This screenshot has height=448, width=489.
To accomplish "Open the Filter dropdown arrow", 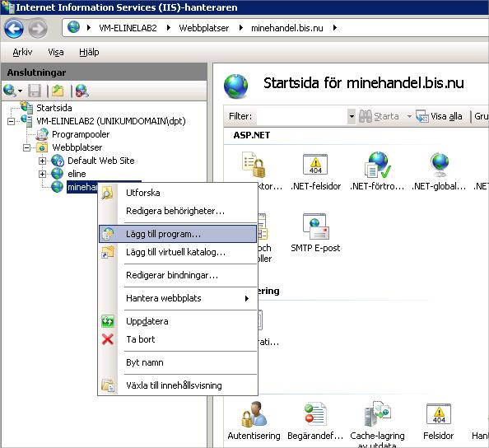I will (x=352, y=116).
